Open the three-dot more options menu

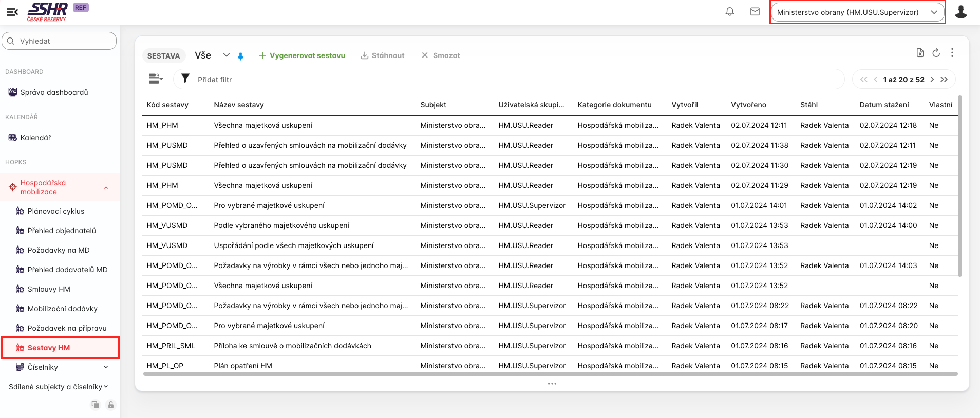pos(952,53)
